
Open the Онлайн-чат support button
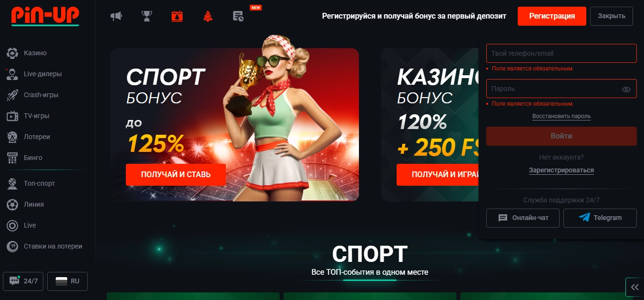click(x=523, y=218)
